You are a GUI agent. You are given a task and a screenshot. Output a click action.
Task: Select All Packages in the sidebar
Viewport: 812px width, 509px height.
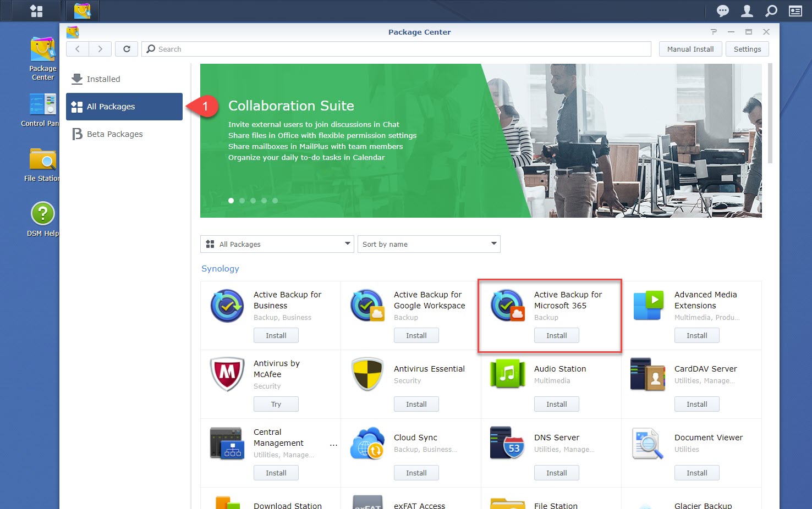coord(124,107)
